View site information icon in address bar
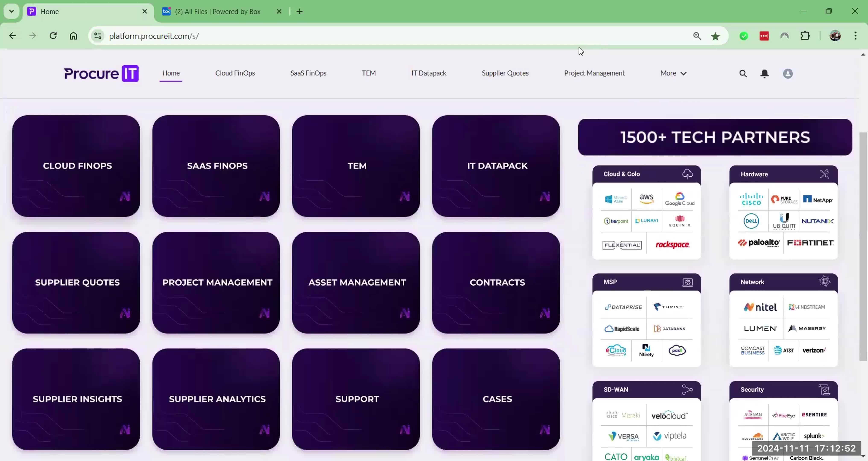Image resolution: width=868 pixels, height=461 pixels. (98, 36)
